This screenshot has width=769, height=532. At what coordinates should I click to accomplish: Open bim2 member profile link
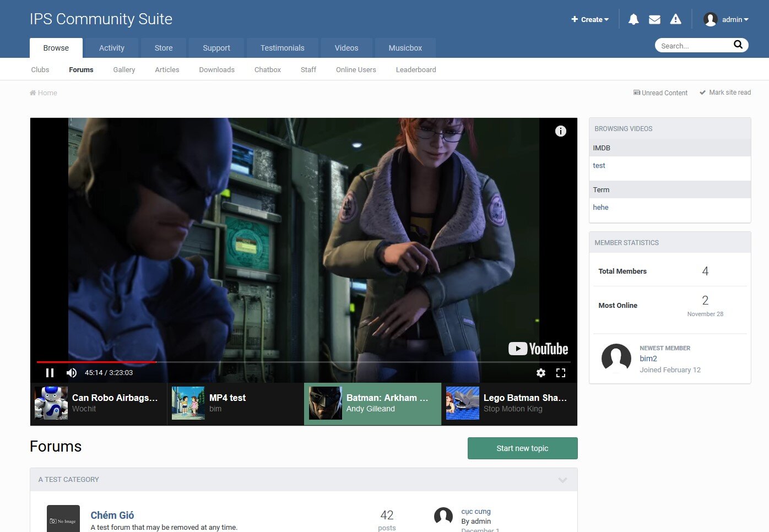click(x=648, y=359)
